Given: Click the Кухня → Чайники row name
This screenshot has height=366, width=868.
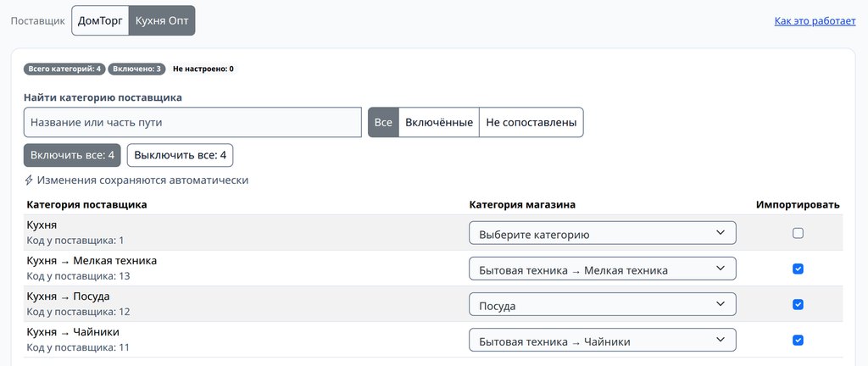Looking at the screenshot, I should (73, 332).
